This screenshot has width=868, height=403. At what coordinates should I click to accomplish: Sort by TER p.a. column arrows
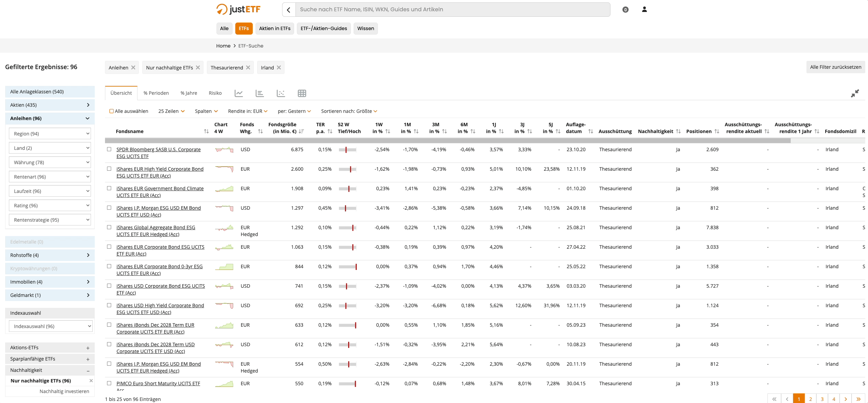(330, 131)
